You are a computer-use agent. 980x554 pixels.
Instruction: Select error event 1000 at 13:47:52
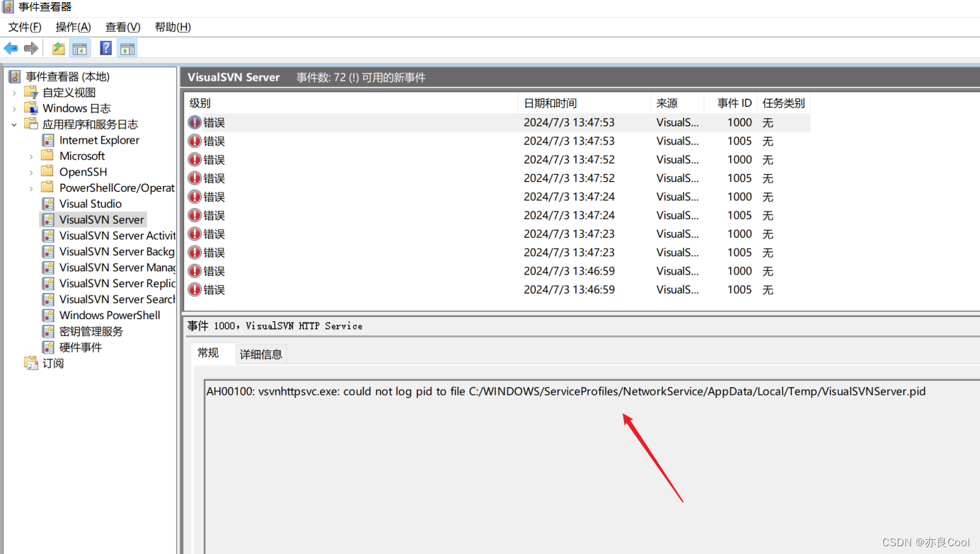[497, 160]
